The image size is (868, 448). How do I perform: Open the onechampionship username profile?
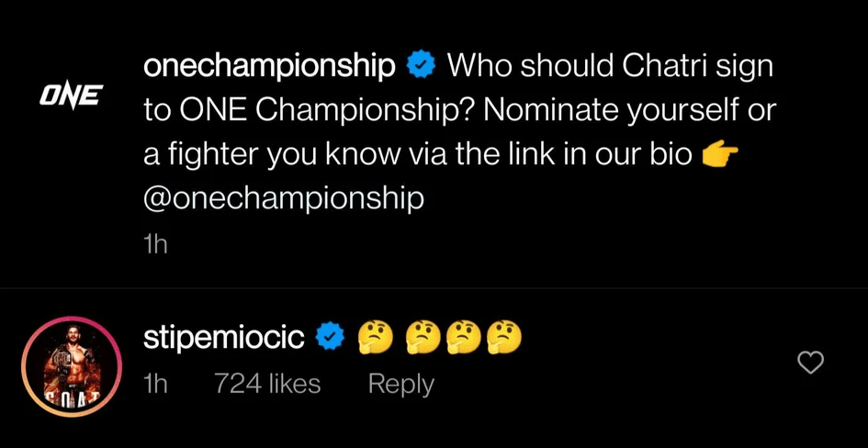click(270, 66)
